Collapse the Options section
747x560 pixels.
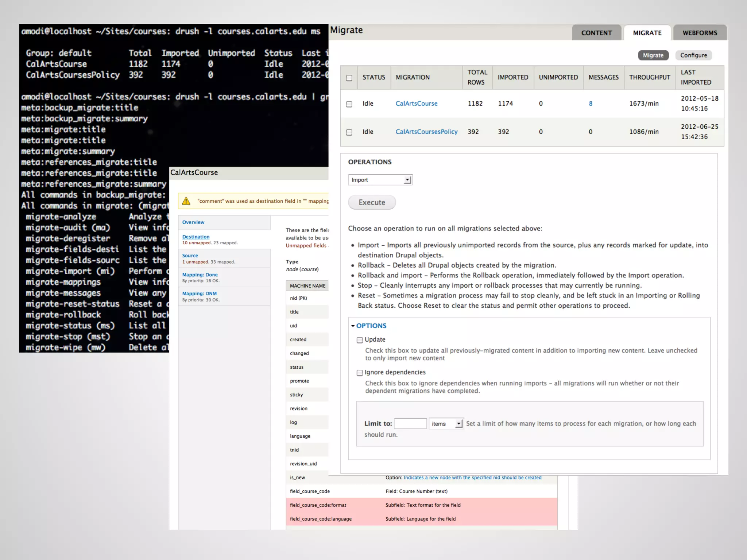click(x=371, y=326)
